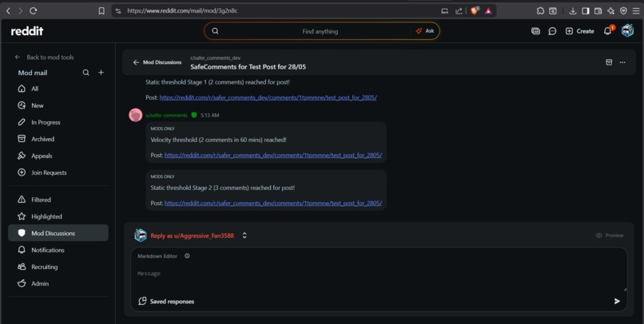This screenshot has width=644, height=324.
Task: Open the u/safer-comments username link
Action: point(166,116)
